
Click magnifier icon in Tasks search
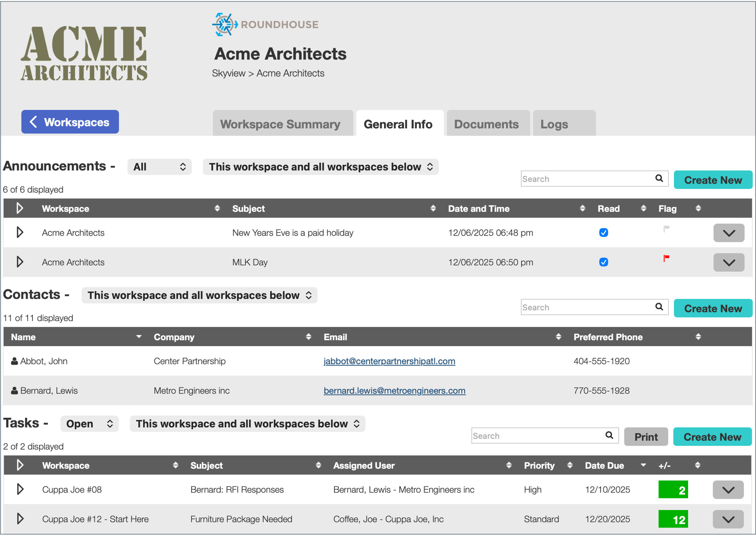[x=609, y=435]
